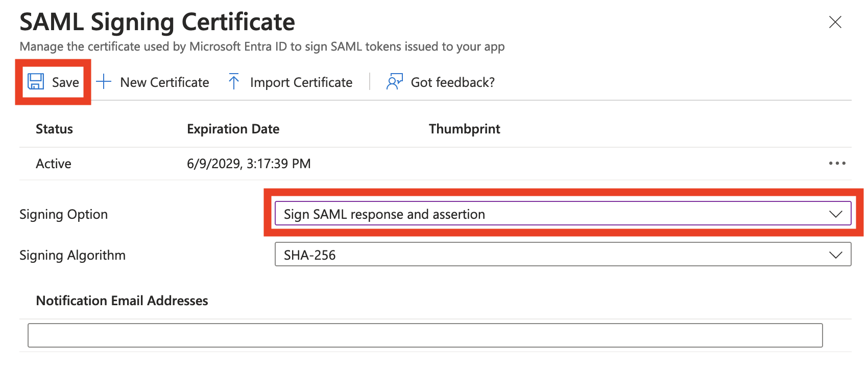Click the Save floppy disk icon
This screenshot has width=868, height=365.
(36, 82)
